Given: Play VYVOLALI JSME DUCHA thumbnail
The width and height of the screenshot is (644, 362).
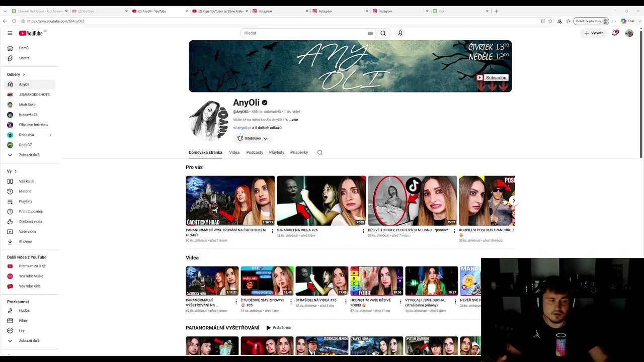Looking at the screenshot, I should click(x=432, y=281).
